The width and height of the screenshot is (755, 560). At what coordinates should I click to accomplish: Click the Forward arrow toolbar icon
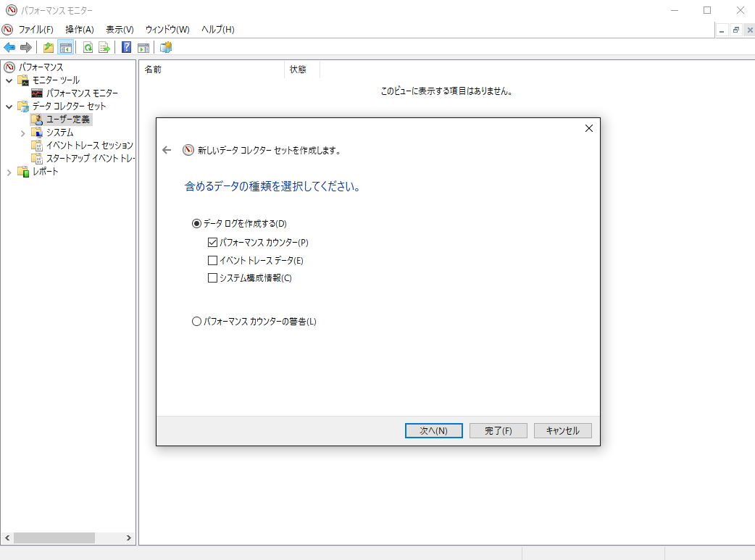coord(26,47)
